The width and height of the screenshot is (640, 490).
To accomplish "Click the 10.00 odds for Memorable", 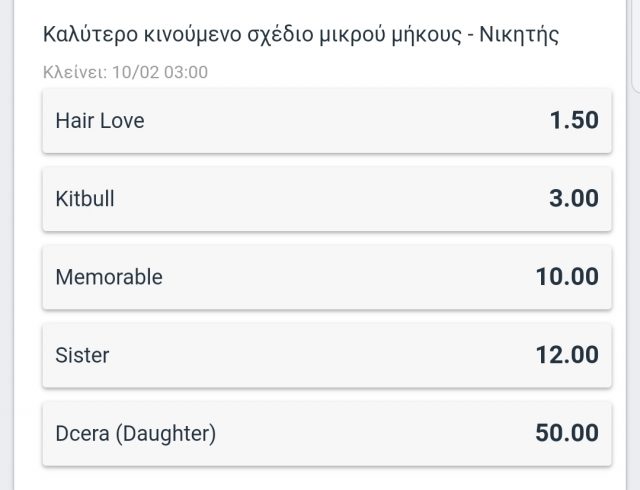I will coord(567,277).
